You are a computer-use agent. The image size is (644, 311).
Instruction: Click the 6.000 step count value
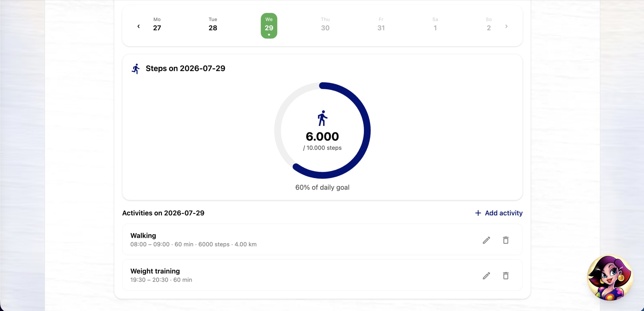(x=322, y=136)
